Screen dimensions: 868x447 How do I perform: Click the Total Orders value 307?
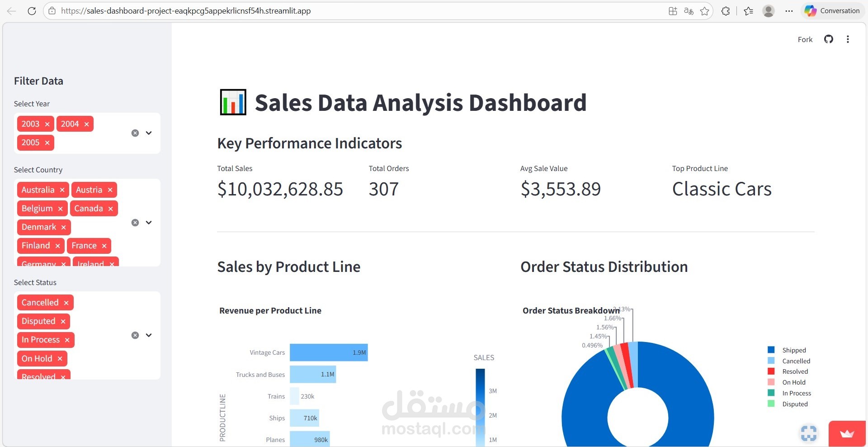click(x=384, y=189)
